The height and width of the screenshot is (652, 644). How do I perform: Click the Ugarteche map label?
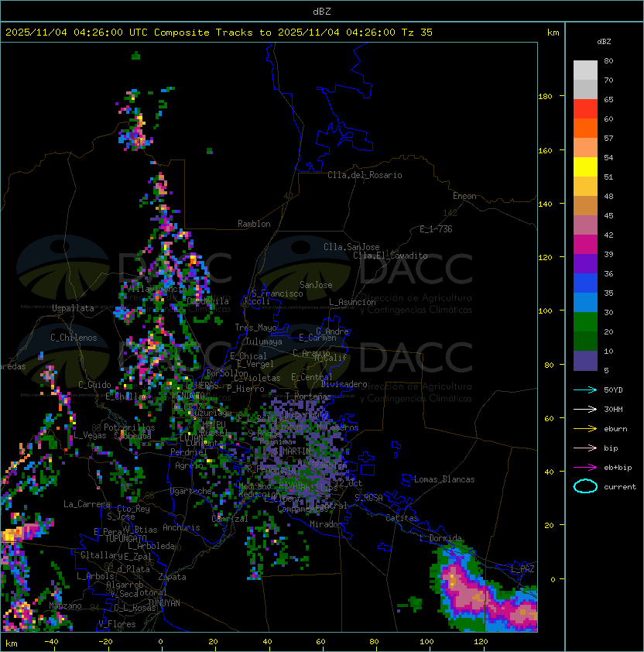[x=191, y=491]
